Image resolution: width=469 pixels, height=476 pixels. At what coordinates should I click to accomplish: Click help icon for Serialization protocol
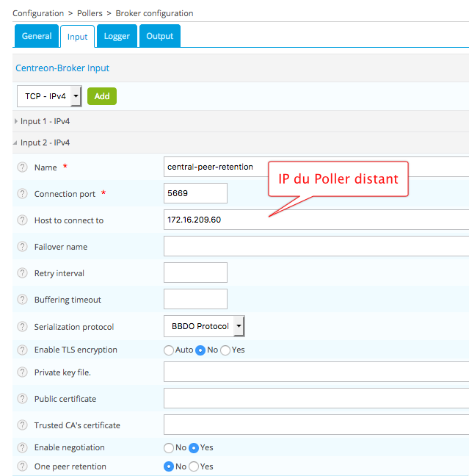[x=22, y=327]
